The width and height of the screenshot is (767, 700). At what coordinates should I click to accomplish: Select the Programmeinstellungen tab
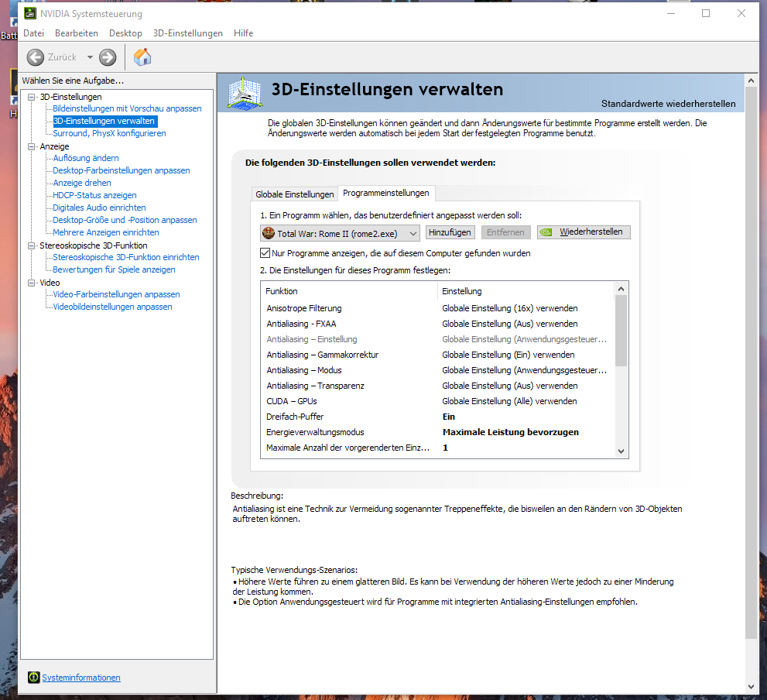click(386, 193)
